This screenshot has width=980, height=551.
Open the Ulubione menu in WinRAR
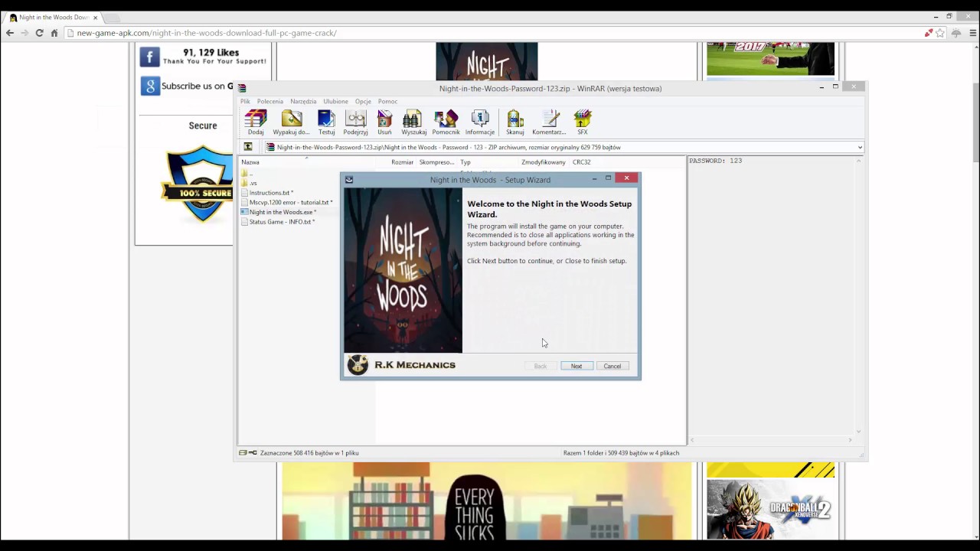335,101
